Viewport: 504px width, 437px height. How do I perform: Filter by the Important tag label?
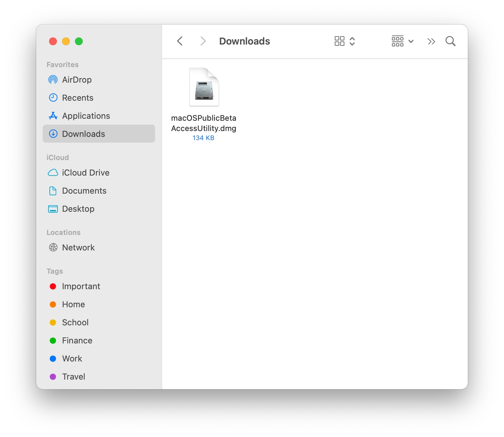coord(81,286)
